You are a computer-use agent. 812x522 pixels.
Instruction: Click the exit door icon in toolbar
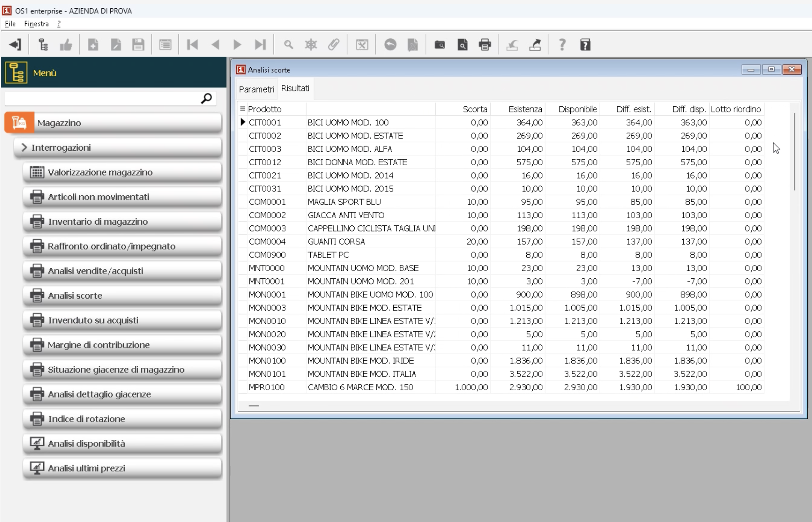15,45
